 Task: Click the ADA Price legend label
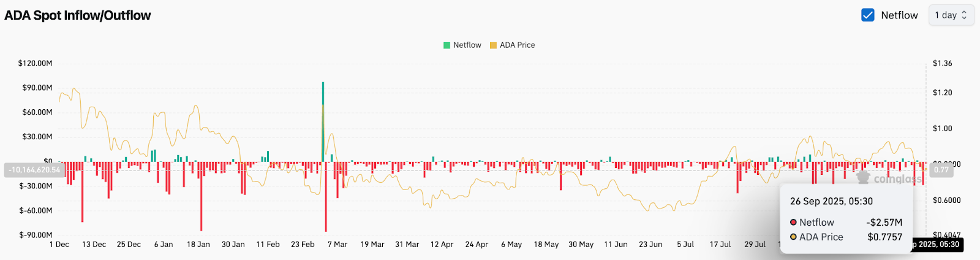(518, 45)
